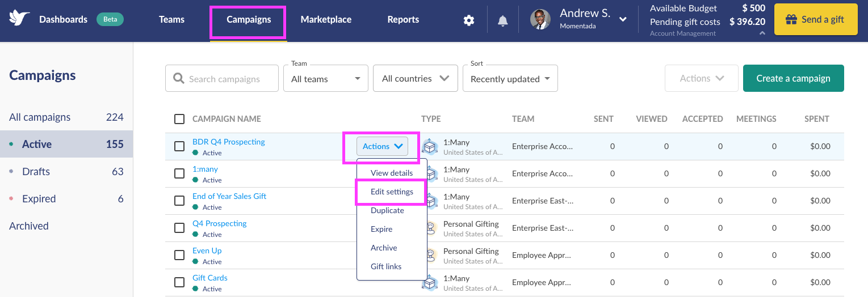The image size is (868, 297).
Task: Open the notifications bell icon
Action: click(x=502, y=20)
